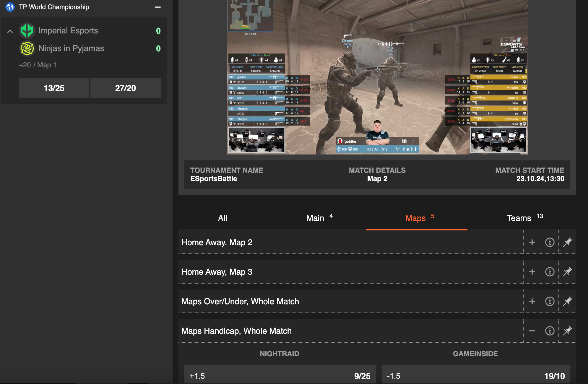Pin the Home Away, Map 2 market
Image resolution: width=588 pixels, height=384 pixels.
(x=568, y=242)
